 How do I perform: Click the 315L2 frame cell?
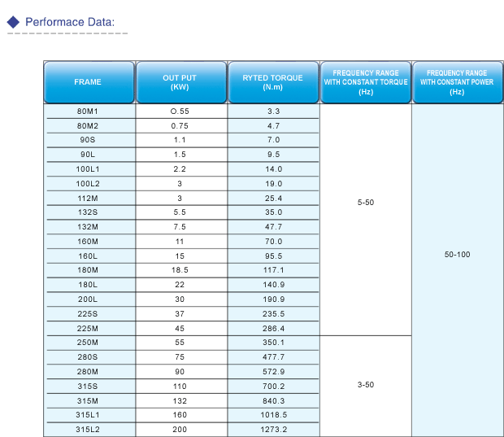coord(88,429)
